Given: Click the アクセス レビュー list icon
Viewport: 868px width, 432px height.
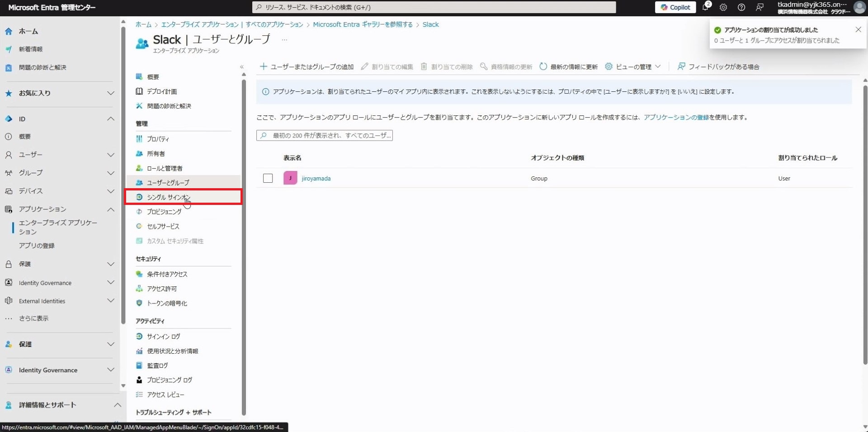Looking at the screenshot, I should point(139,394).
